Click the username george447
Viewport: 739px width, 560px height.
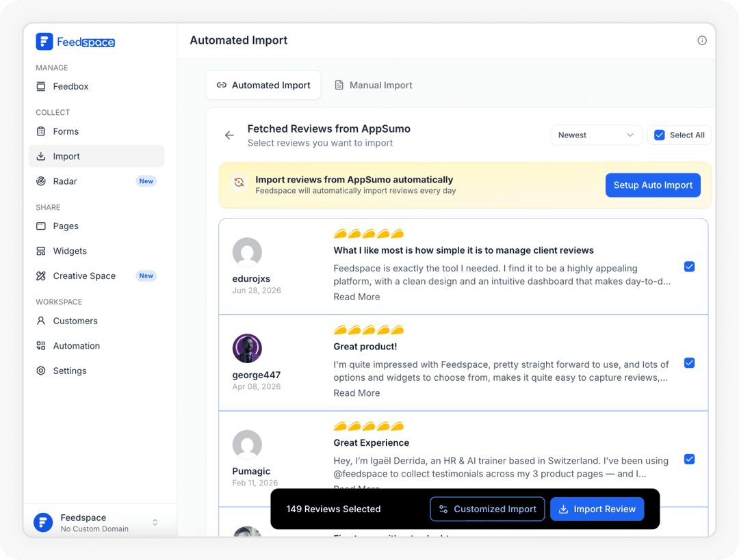257,375
